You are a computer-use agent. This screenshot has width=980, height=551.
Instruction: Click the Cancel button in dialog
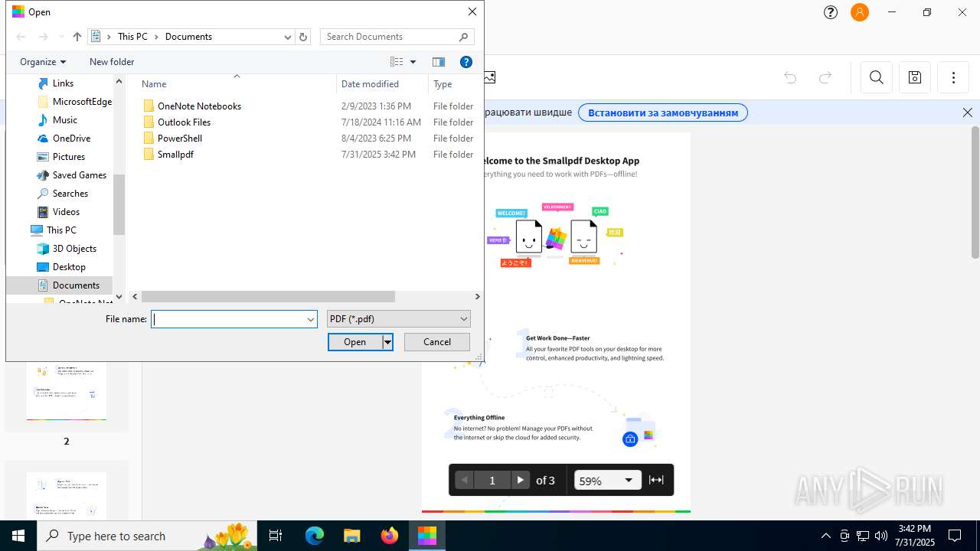(437, 342)
